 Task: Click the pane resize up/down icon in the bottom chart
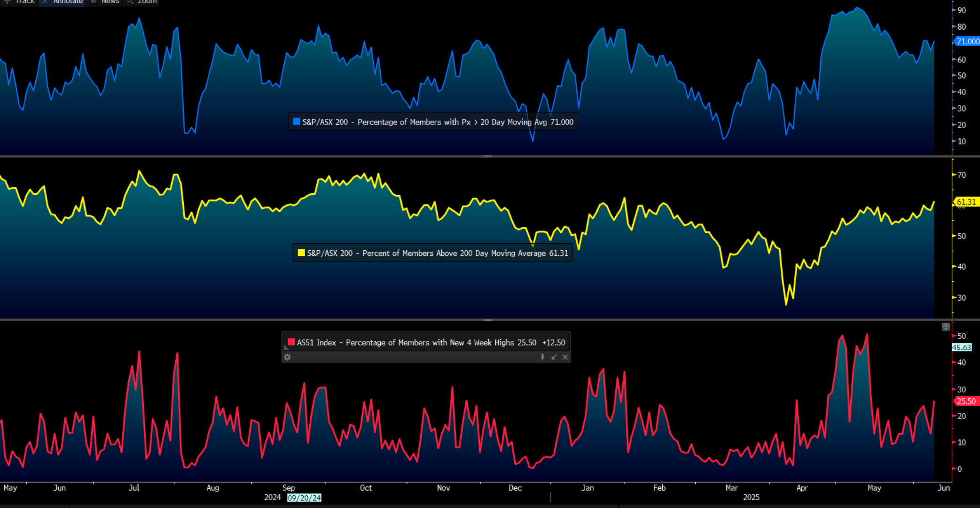coord(946,327)
